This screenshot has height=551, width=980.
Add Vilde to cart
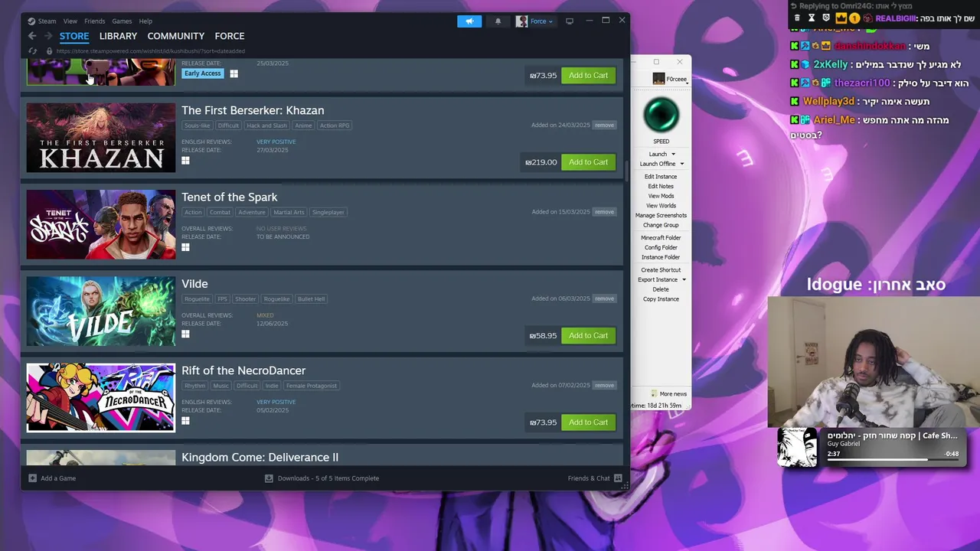[x=588, y=335]
